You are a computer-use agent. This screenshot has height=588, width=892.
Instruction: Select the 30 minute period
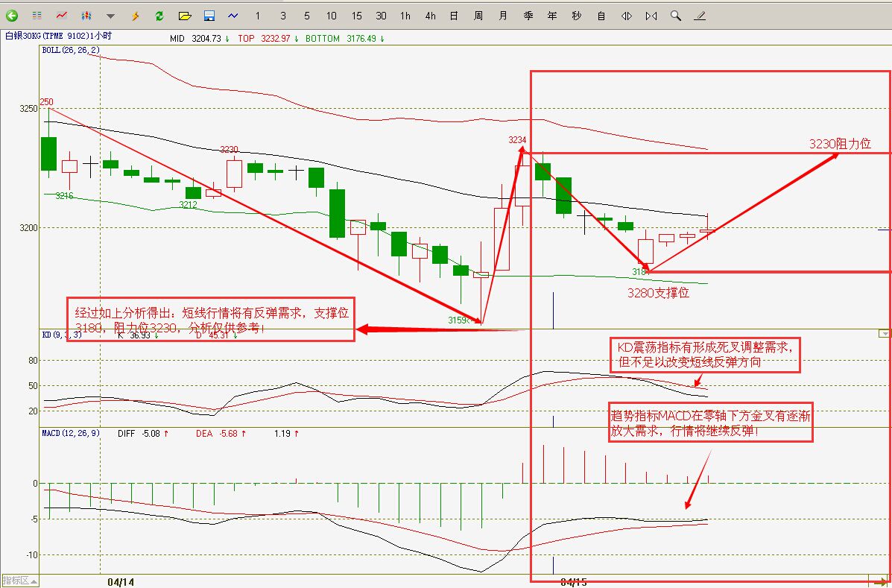381,16
